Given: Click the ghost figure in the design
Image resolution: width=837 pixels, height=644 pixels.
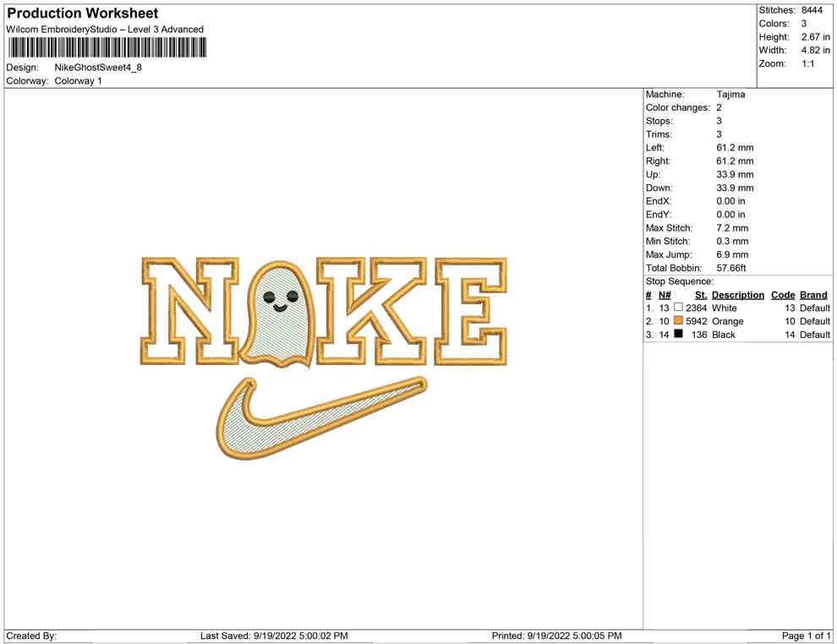Looking at the screenshot, I should point(277,314).
